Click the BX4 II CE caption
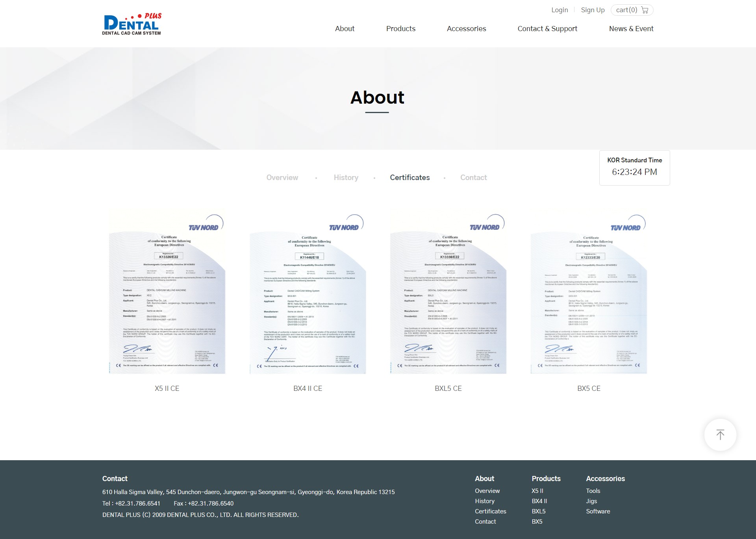756x539 pixels. point(308,388)
